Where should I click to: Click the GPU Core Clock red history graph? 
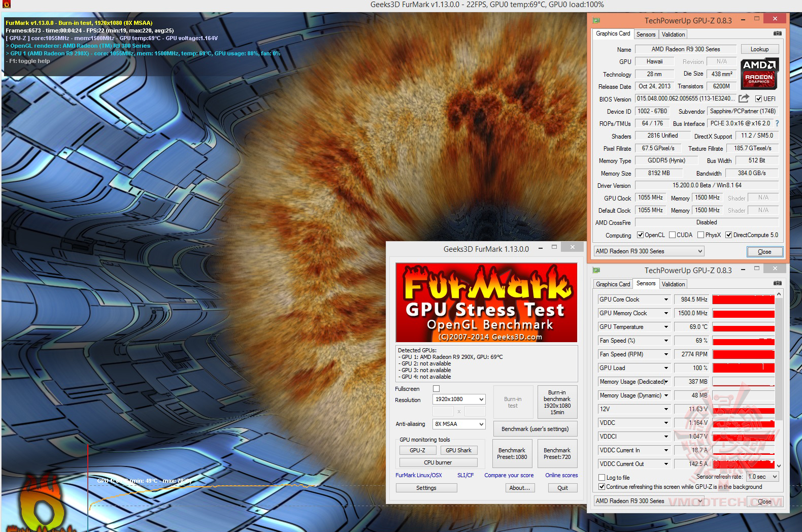[x=743, y=300]
